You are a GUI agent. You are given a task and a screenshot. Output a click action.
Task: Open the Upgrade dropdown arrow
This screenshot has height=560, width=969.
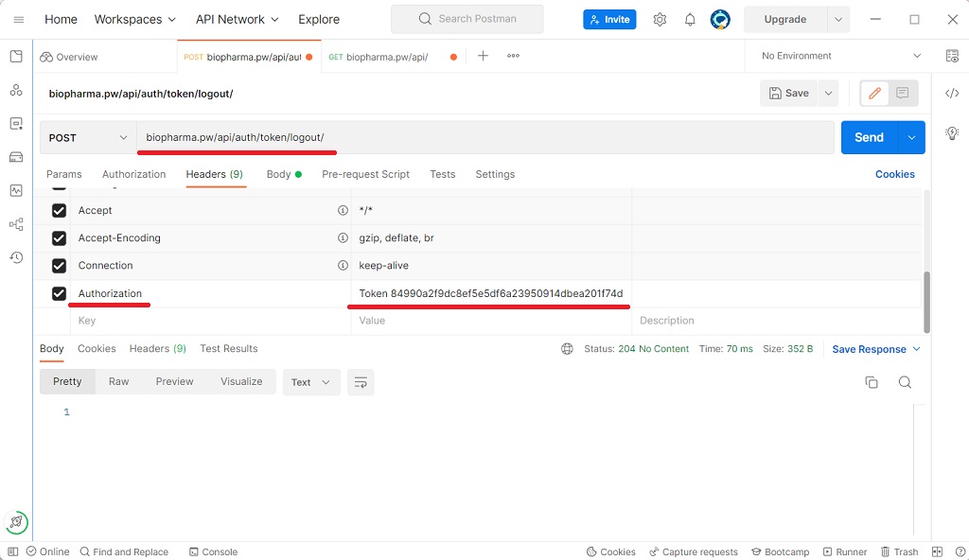838,20
